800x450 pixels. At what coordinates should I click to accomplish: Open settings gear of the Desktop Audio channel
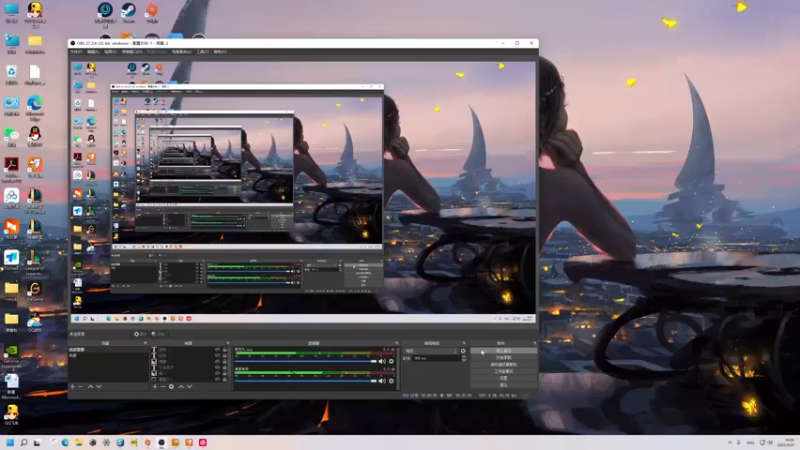(x=391, y=381)
